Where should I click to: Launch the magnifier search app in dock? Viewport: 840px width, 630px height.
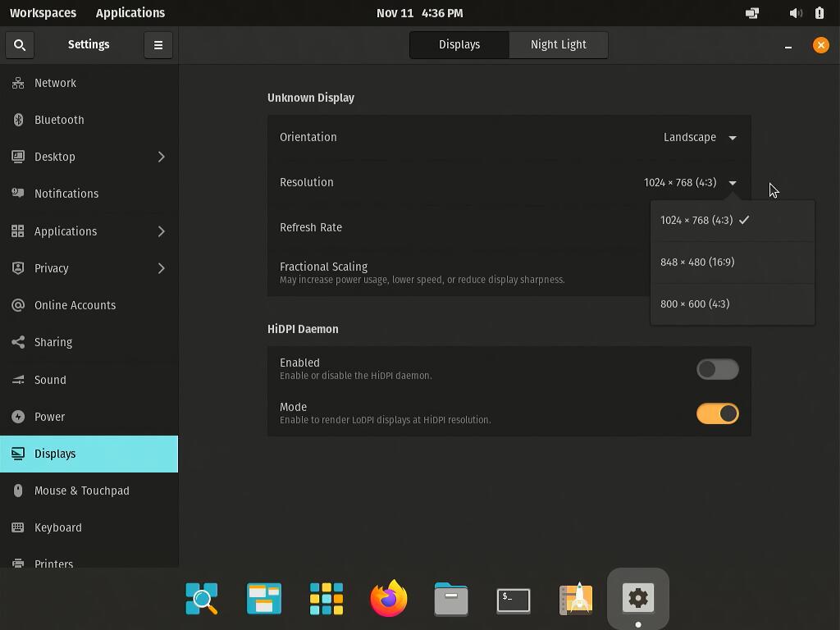coord(202,598)
